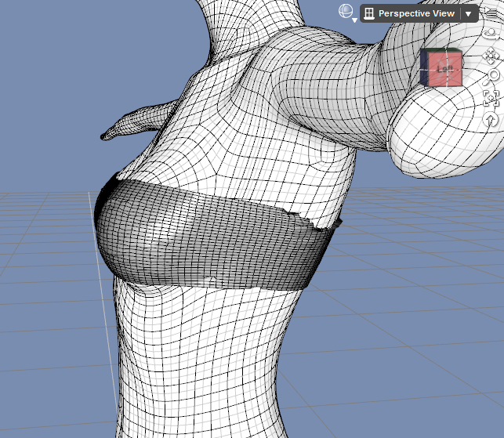
Task: Select the orbit camera control icon
Action: [491, 34]
